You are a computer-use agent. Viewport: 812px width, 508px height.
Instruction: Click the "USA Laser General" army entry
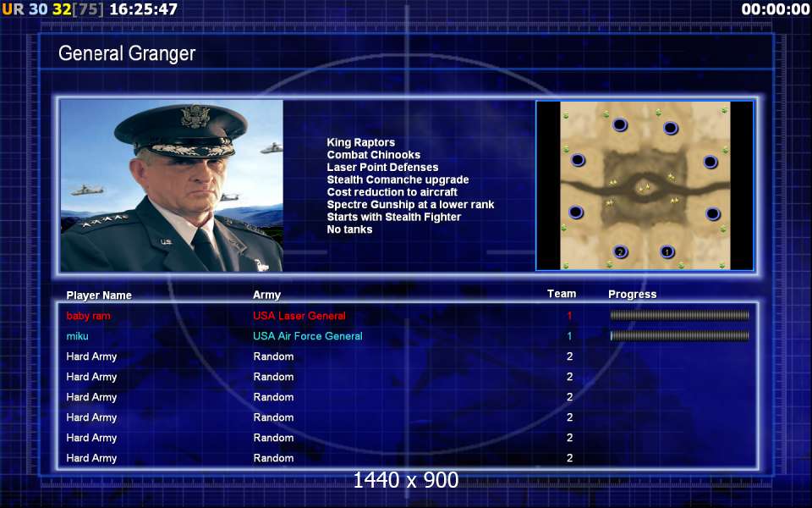tap(299, 316)
